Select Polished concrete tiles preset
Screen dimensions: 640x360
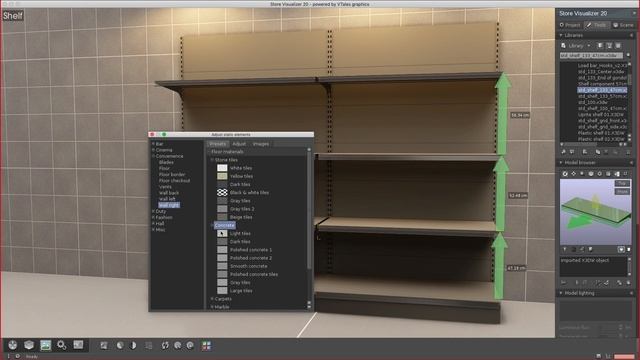coord(254,274)
